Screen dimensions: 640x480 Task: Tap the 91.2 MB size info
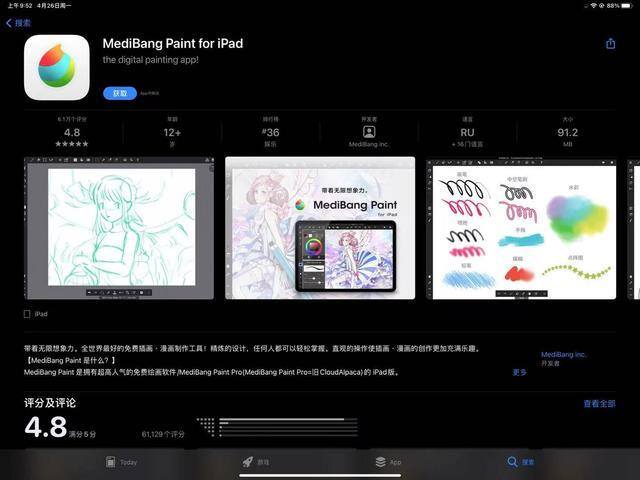[567, 132]
